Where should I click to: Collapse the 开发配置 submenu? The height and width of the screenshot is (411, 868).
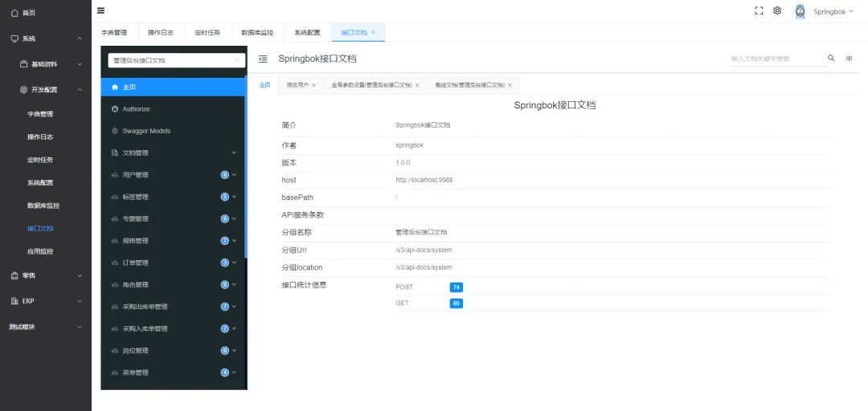coord(45,90)
